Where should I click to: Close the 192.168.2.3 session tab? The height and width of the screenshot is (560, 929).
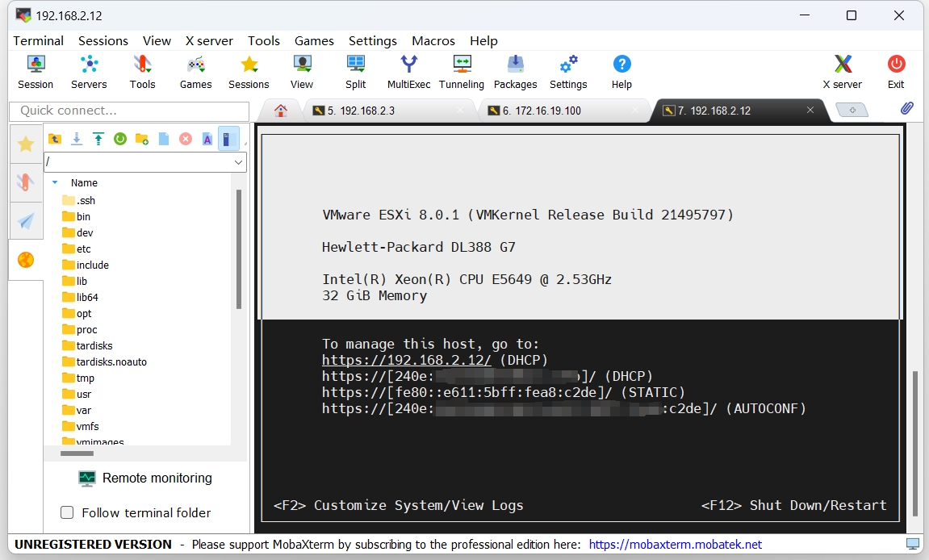coord(460,111)
